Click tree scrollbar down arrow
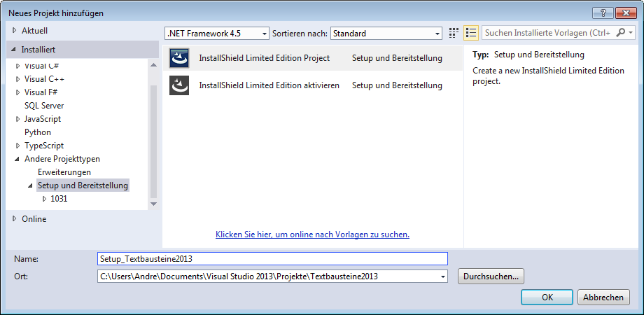This screenshot has width=644, height=315. [x=153, y=204]
